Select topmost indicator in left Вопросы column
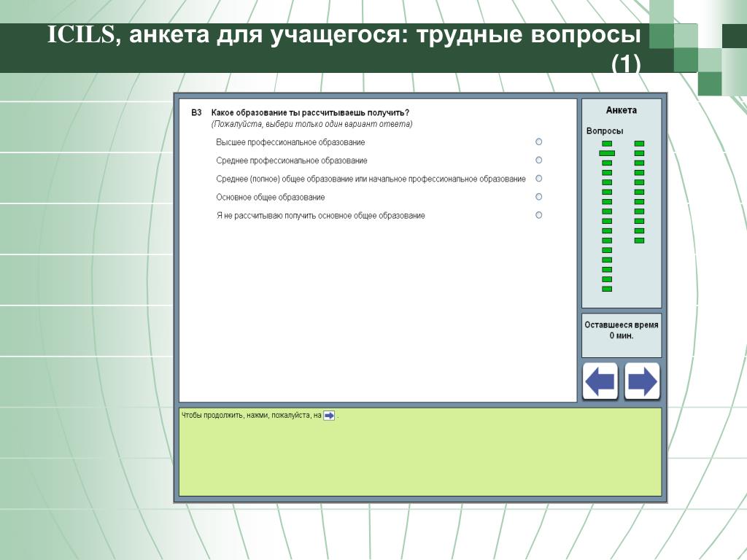Screen dimensions: 747x560 click(x=607, y=144)
